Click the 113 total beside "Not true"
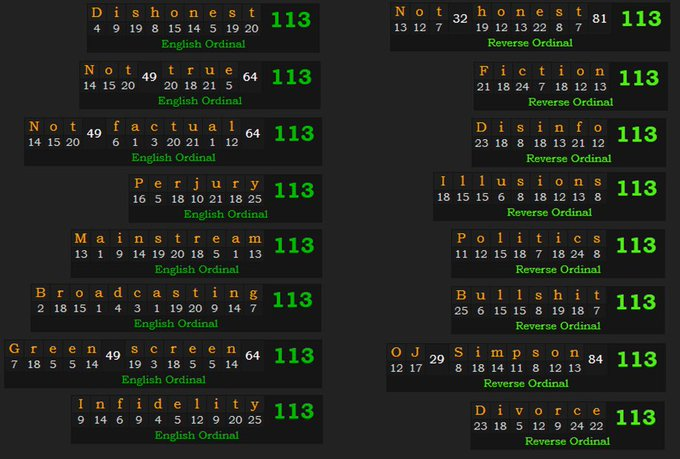680x459 pixels. [x=291, y=77]
